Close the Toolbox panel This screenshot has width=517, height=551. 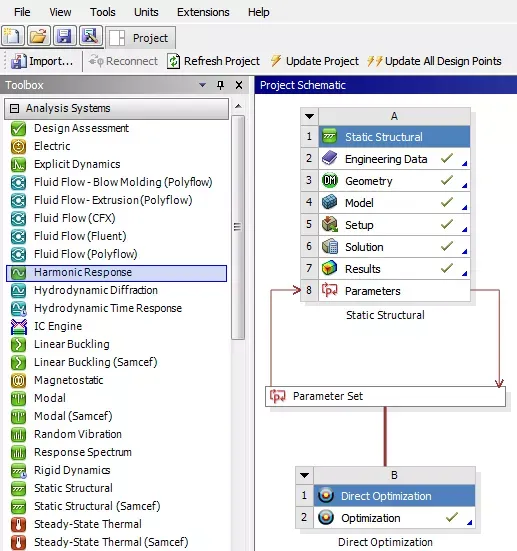(x=239, y=85)
